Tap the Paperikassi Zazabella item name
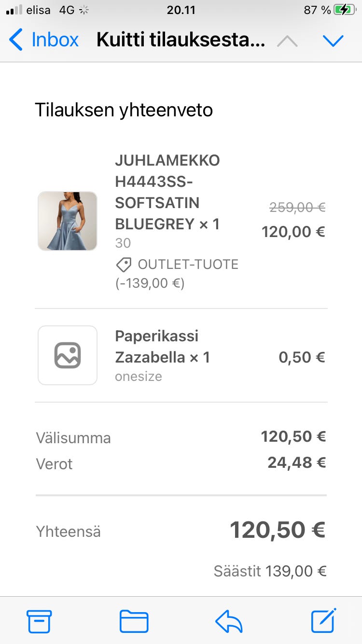This screenshot has width=362, height=644. [162, 347]
